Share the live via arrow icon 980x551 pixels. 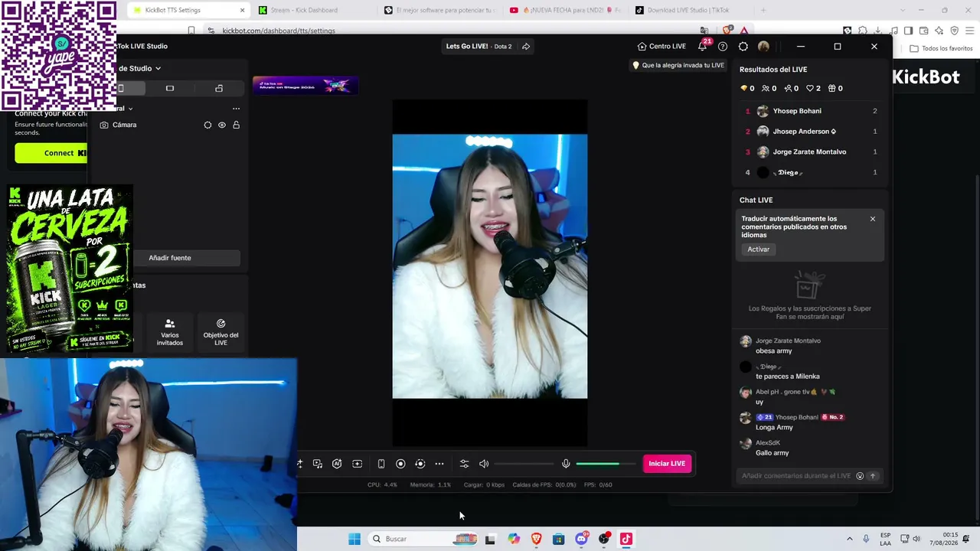pyautogui.click(x=526, y=47)
